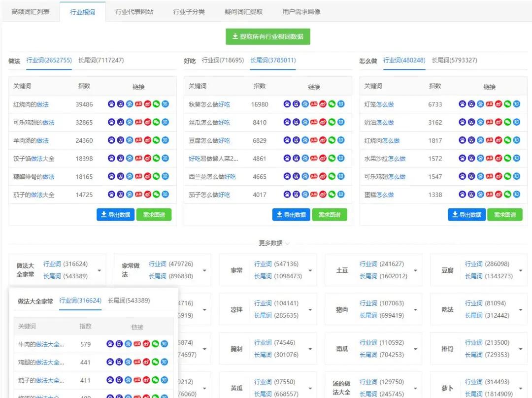
Task: Click the 头条 icon beside 秋葵怎么做好吃
Action: [x=314, y=104]
